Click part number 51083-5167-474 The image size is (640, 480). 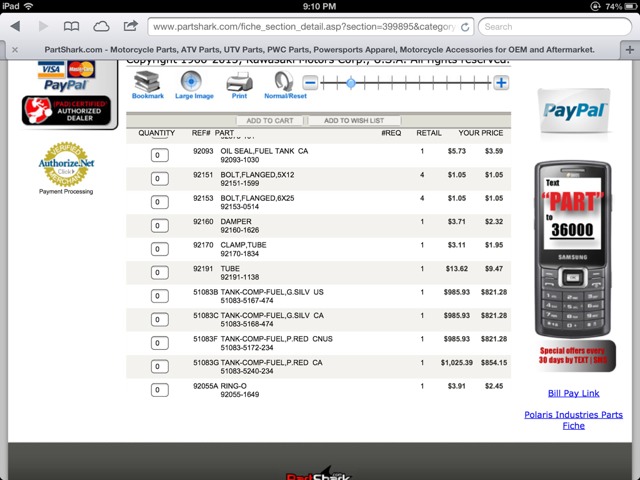coord(247,301)
